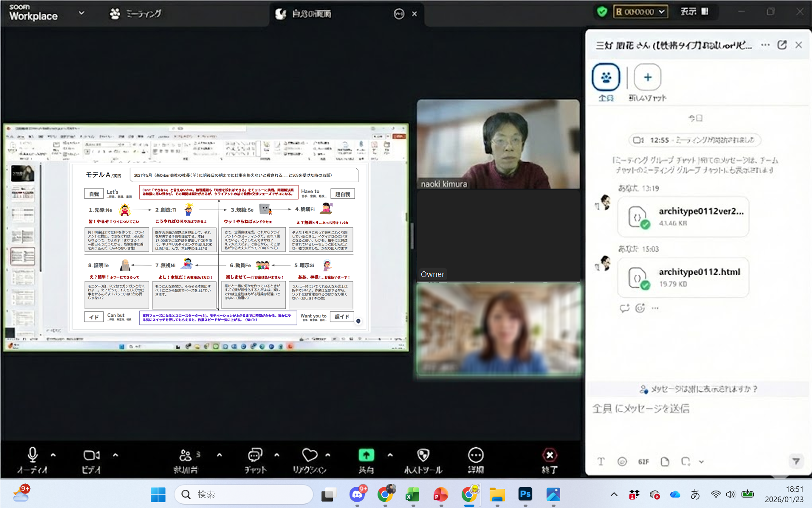Send the chat message

tap(796, 461)
